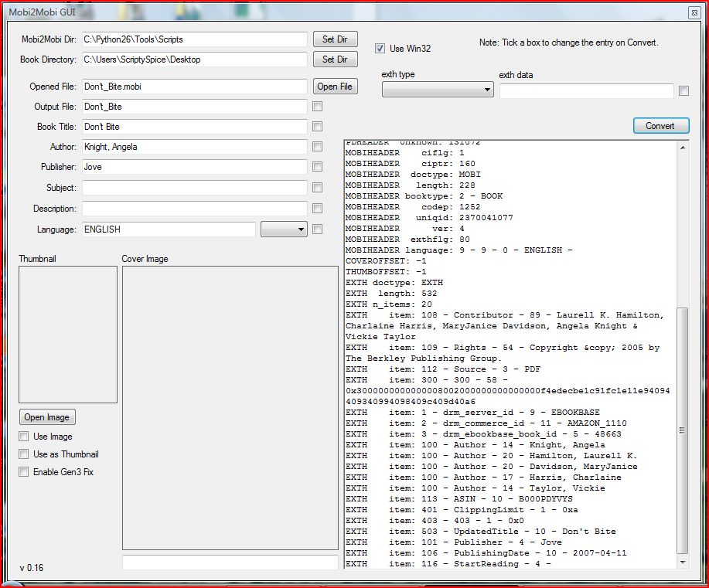Tick the Book Title change checkbox
Screen dimensions: 709x588
coord(318,126)
